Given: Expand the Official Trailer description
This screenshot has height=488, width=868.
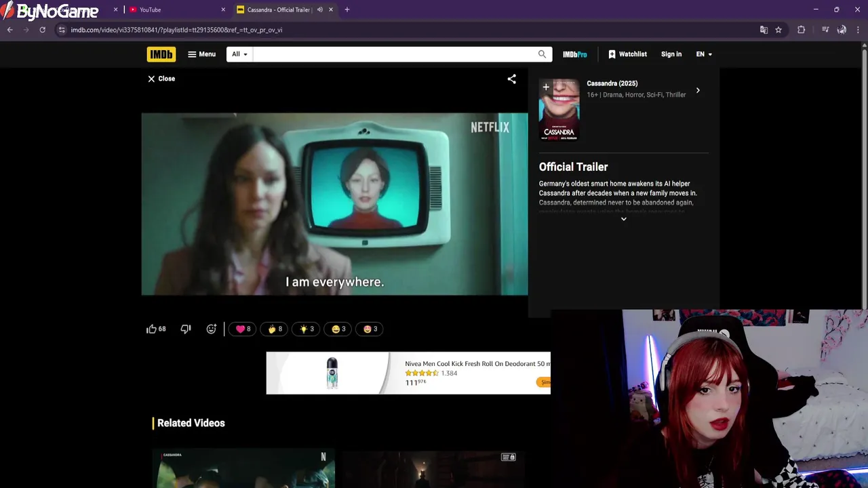Looking at the screenshot, I should (x=624, y=219).
